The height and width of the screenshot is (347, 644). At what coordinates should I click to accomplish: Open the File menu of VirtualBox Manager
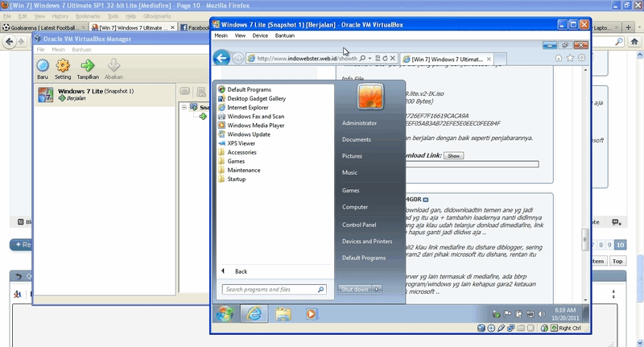[x=40, y=50]
